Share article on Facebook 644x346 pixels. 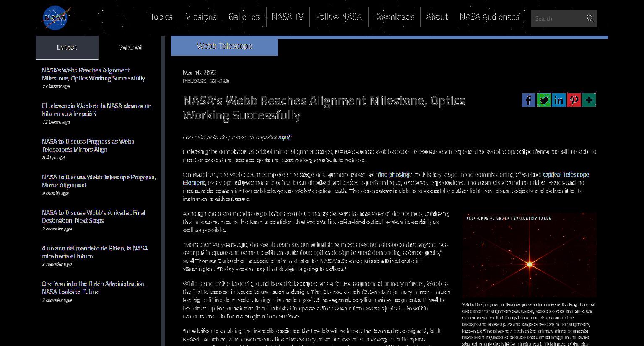[529, 100]
